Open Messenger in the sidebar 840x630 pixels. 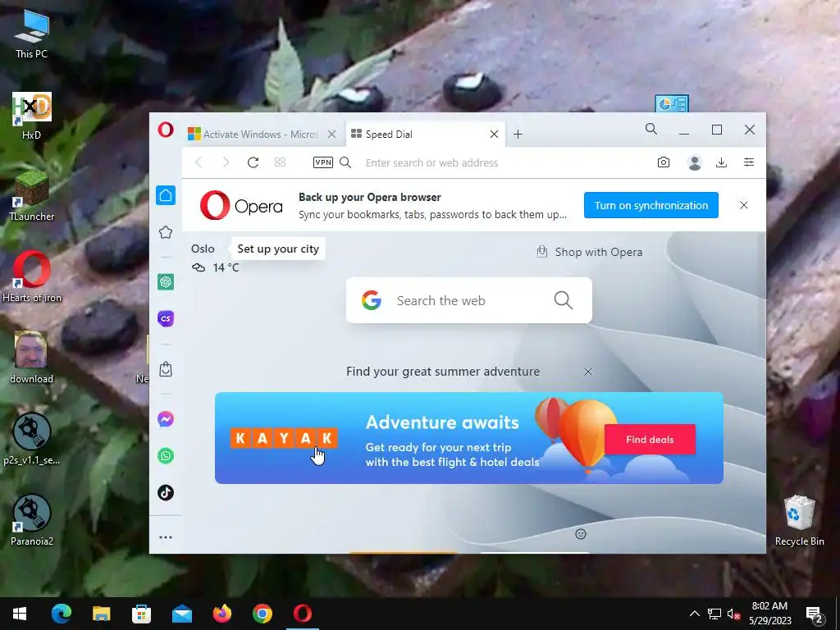[x=166, y=419]
